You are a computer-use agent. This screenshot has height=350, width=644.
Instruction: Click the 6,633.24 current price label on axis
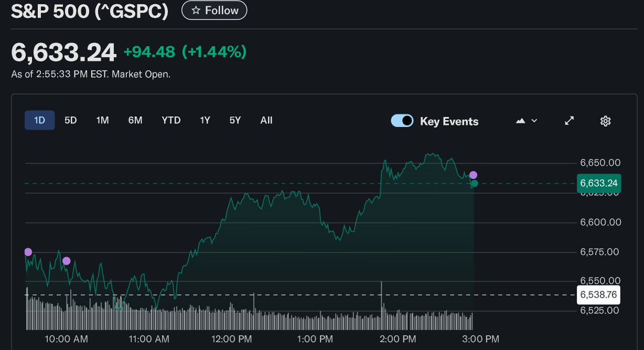pos(599,183)
